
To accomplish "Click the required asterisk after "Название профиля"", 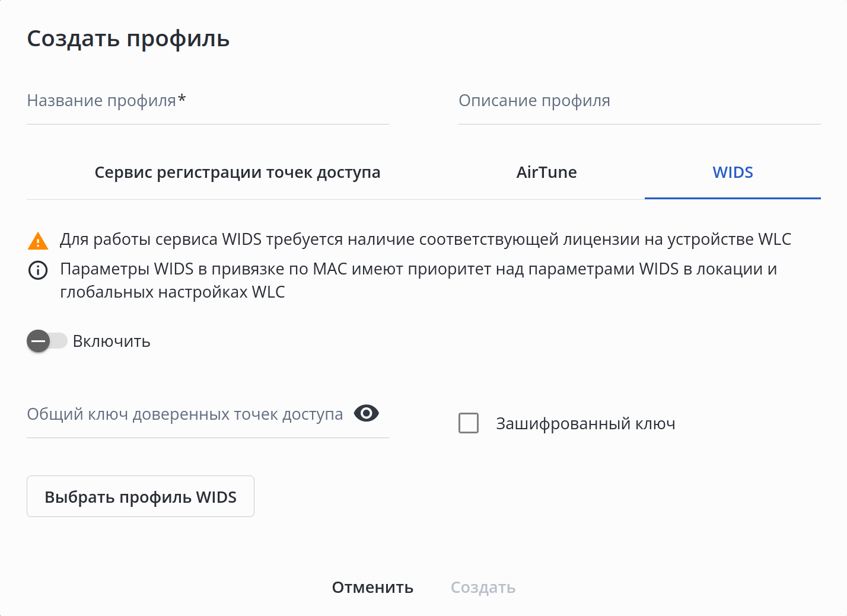I will [182, 99].
